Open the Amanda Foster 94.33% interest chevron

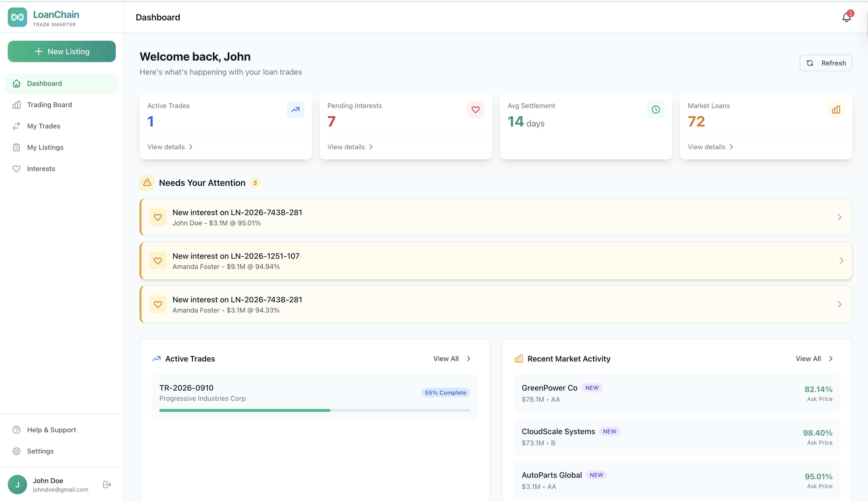tap(839, 304)
